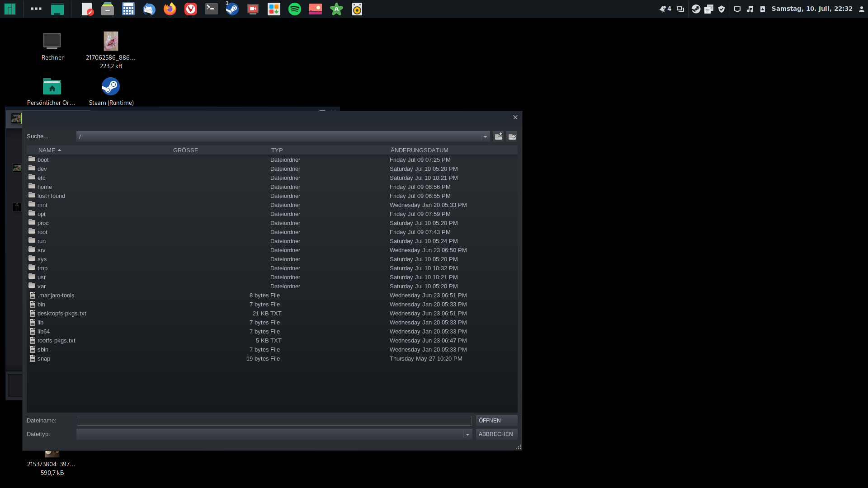Expand the path dropdown showing /
The width and height of the screenshot is (868, 488).
tap(485, 136)
